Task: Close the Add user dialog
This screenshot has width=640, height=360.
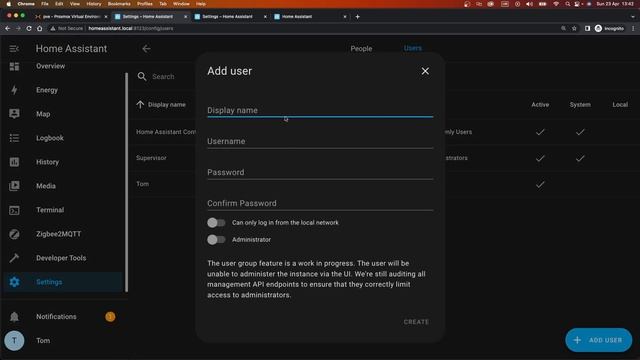Action: 425,71
